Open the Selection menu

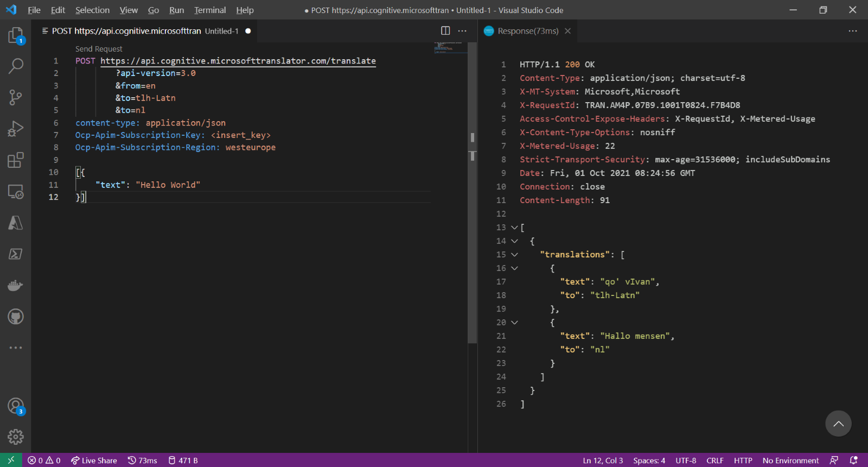pyautogui.click(x=92, y=10)
